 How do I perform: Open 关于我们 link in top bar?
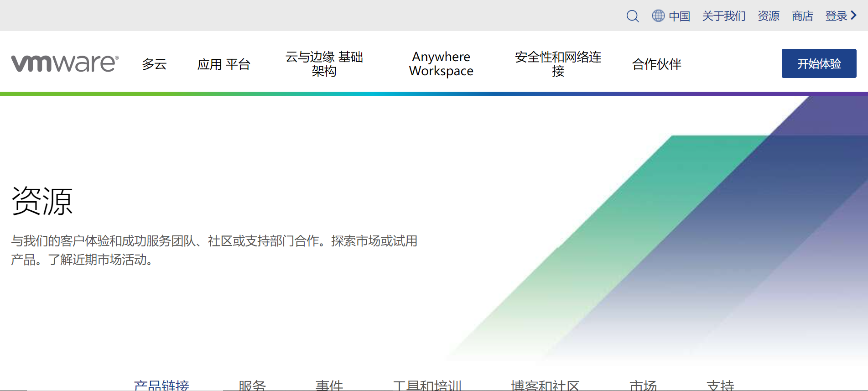(724, 16)
